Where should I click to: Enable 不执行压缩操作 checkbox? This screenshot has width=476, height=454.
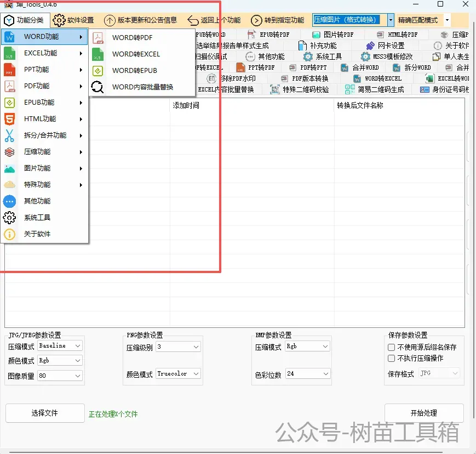pyautogui.click(x=391, y=359)
